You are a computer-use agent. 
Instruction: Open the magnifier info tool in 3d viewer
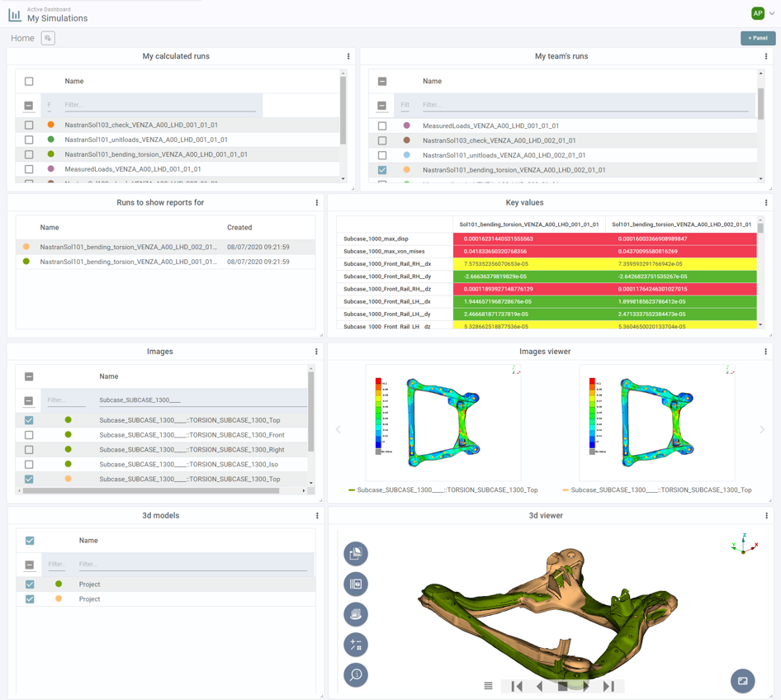356,674
